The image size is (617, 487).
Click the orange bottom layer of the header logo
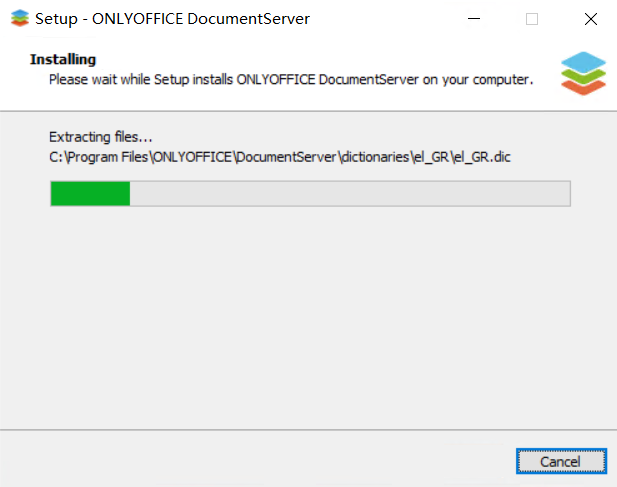[x=583, y=88]
